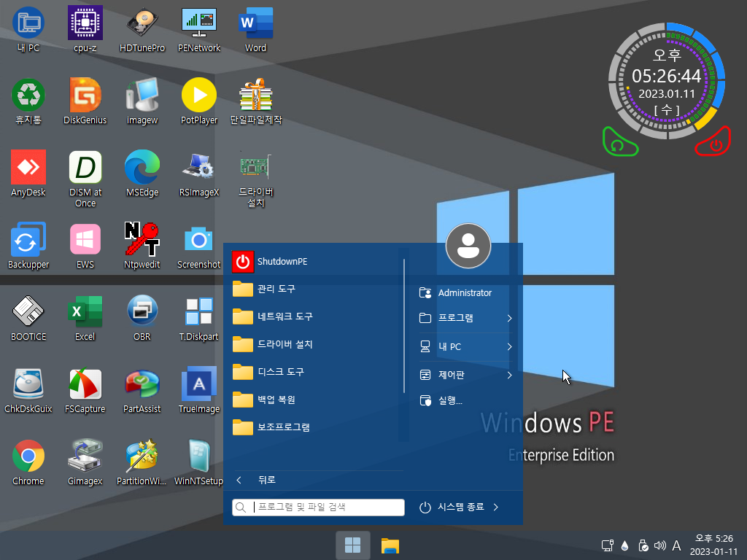Launch DiskGenius desktop icon

85,101
